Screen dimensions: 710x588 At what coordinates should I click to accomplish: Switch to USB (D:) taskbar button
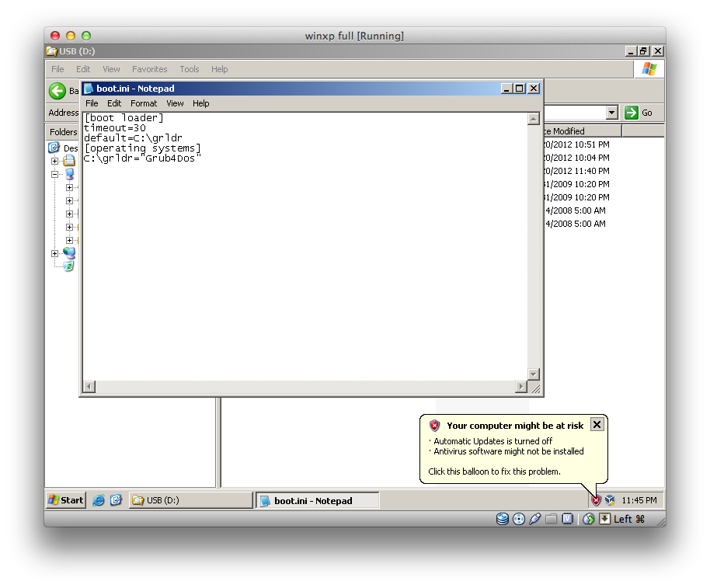pos(190,500)
